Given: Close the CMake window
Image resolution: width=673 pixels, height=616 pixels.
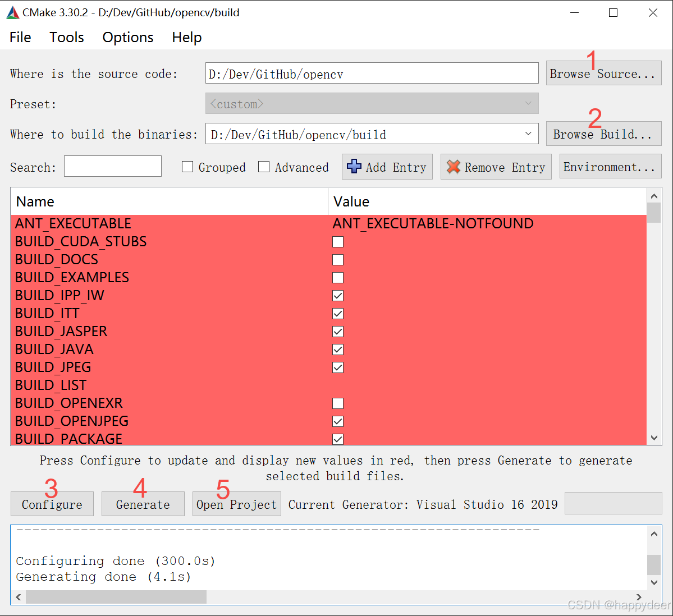Looking at the screenshot, I should (653, 12).
